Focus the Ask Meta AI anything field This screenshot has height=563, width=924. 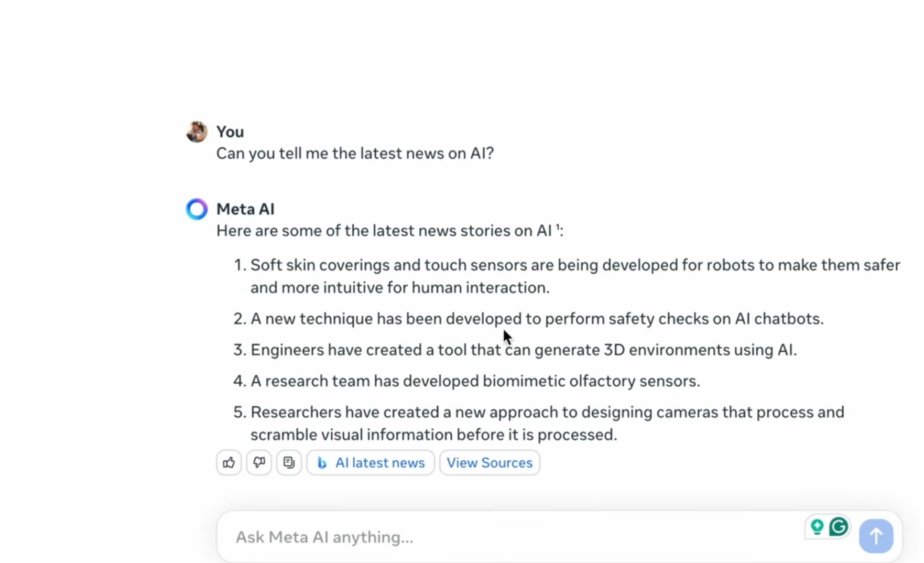[516, 537]
